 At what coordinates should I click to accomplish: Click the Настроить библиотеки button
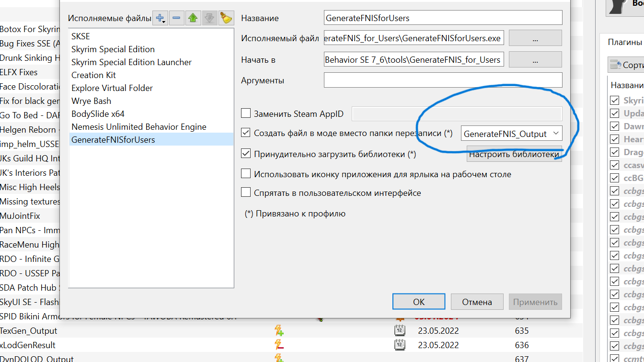[x=514, y=154]
